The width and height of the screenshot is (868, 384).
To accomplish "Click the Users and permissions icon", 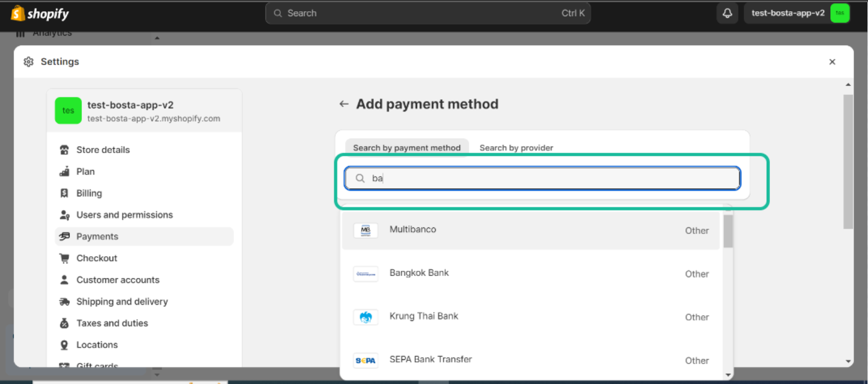I will [x=64, y=215].
